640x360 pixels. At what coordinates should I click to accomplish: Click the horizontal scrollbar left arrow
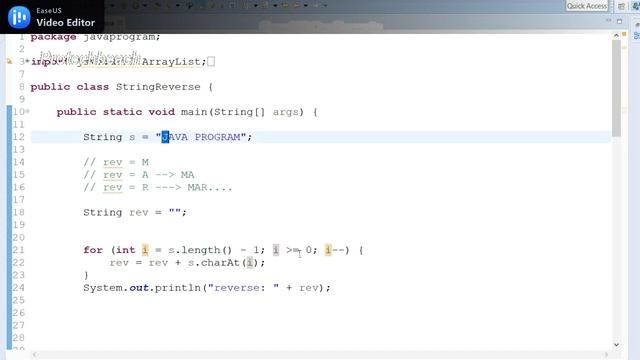[x=34, y=355]
